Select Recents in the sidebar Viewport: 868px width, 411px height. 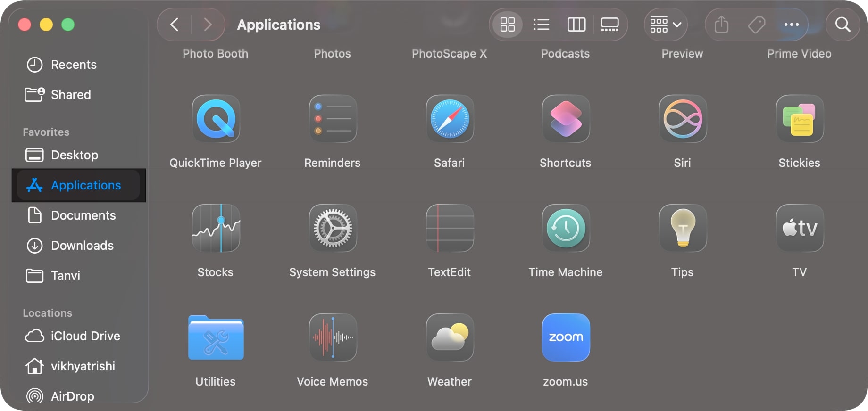click(78, 65)
